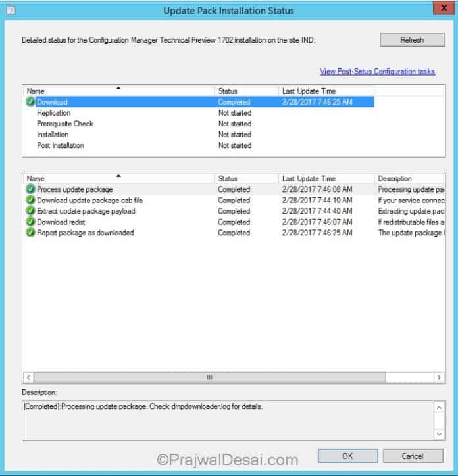Click the horizontal scrollbar left arrow
The width and height of the screenshot is (458, 476).
point(28,377)
